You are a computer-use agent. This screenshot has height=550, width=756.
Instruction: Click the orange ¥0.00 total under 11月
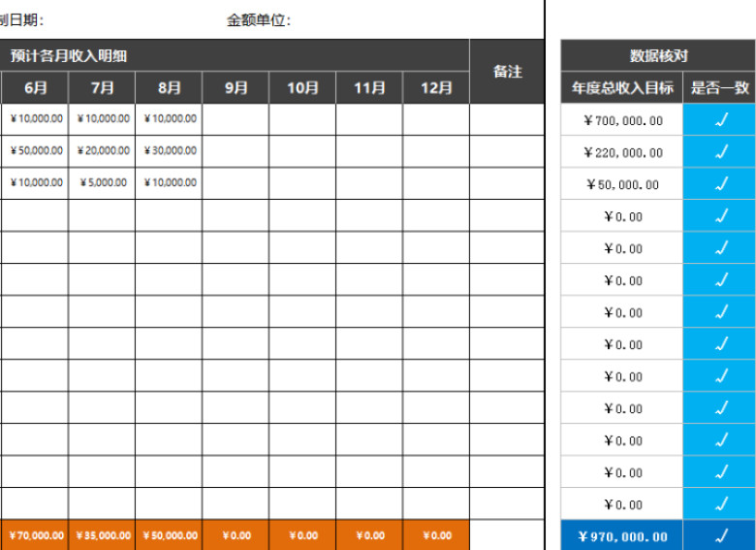pyautogui.click(x=369, y=535)
